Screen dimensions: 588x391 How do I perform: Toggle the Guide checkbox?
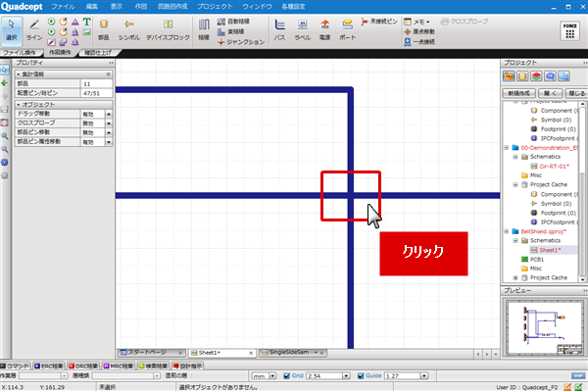pyautogui.click(x=361, y=375)
